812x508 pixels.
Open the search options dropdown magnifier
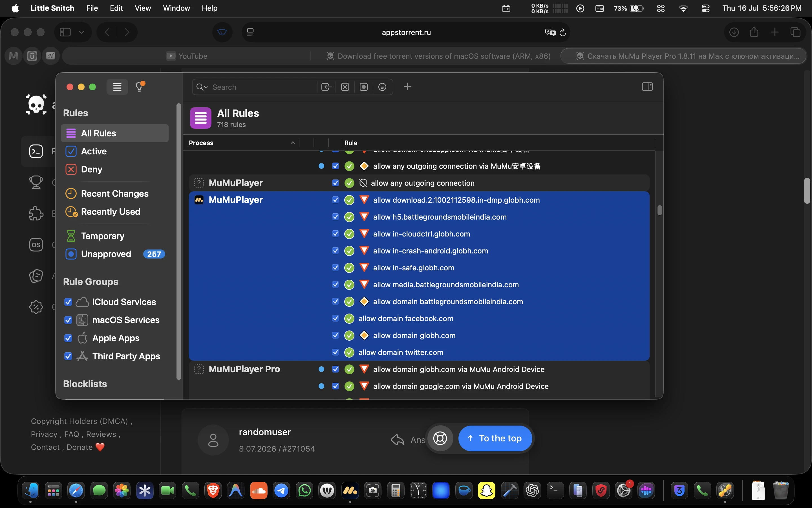pos(202,87)
